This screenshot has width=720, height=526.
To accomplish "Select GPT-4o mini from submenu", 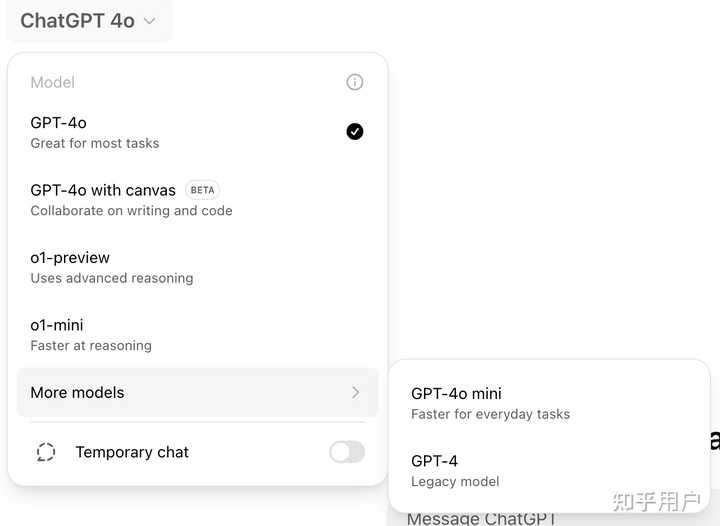I will pos(548,403).
